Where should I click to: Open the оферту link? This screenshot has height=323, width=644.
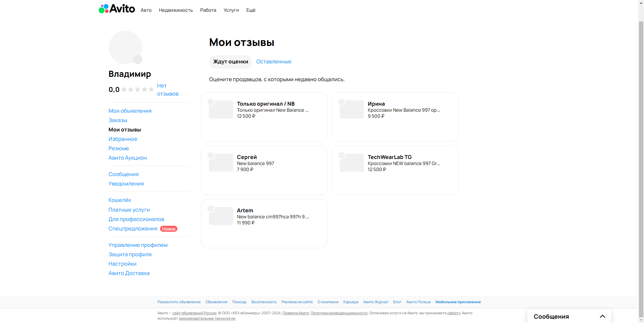tap(453, 313)
